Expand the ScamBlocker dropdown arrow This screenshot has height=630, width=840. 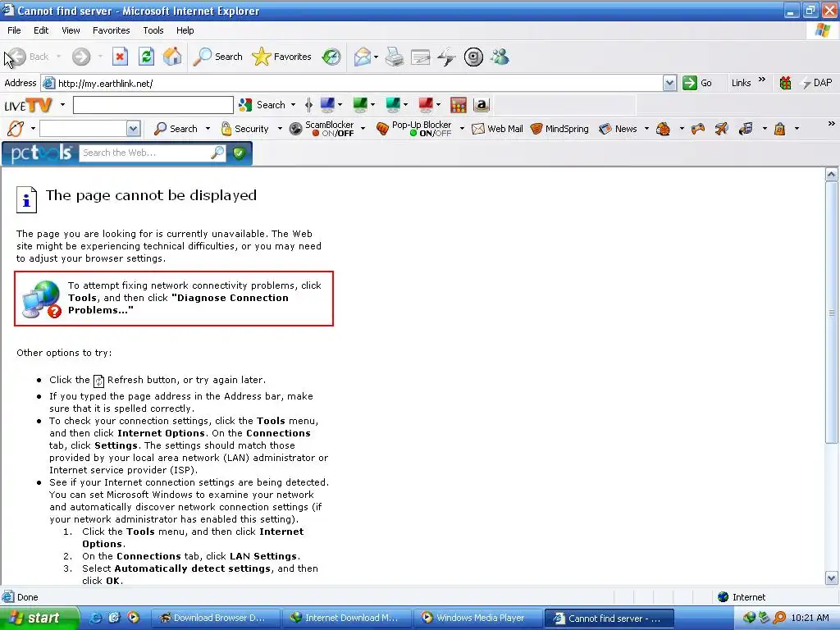click(363, 129)
